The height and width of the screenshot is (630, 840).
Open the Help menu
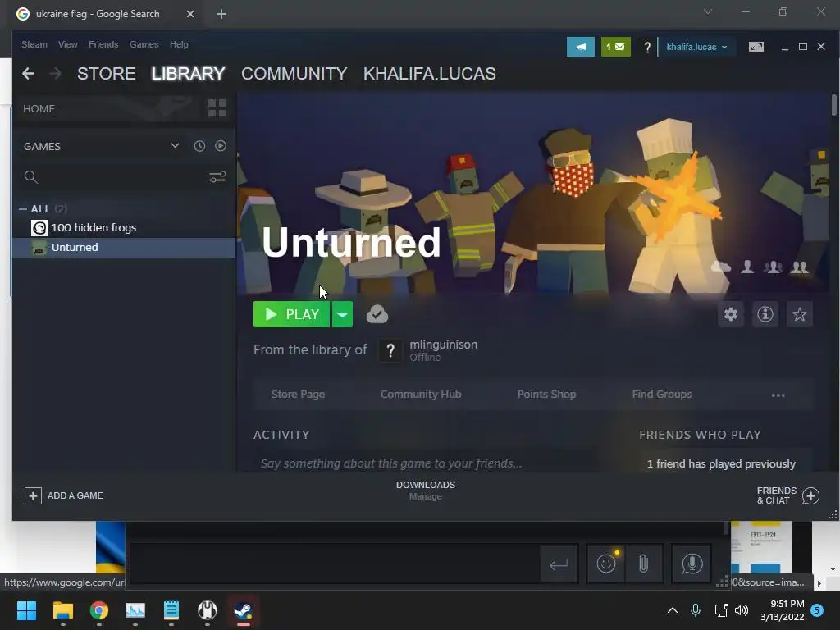179,44
